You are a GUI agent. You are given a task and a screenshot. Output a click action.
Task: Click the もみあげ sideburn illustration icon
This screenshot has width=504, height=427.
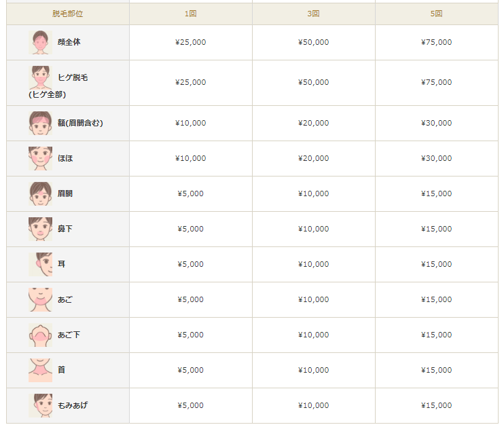40,405
